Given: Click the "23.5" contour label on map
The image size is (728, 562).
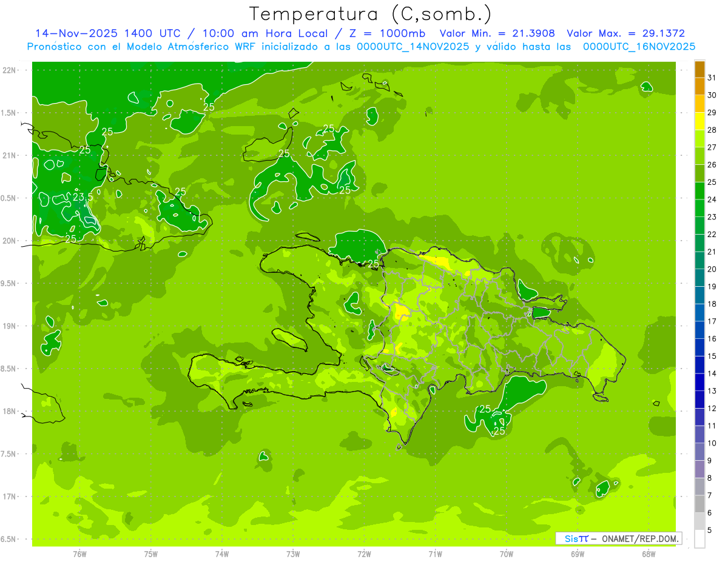Looking at the screenshot, I should (83, 197).
